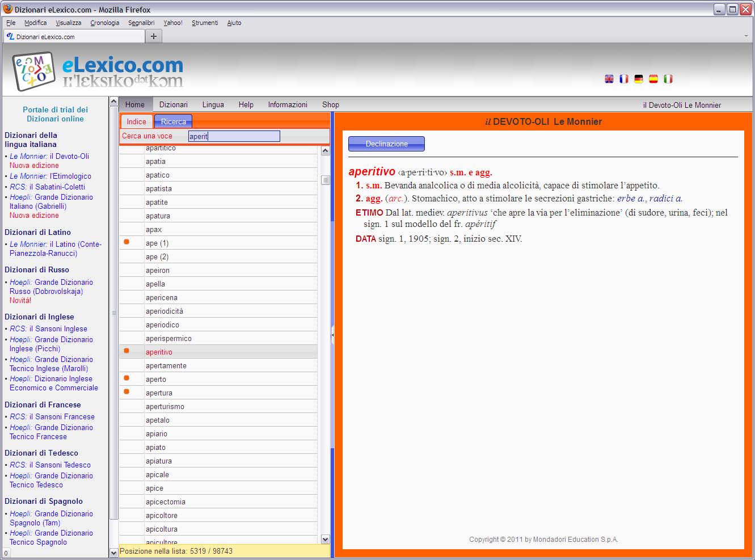
Task: Switch to the Ricerca tab
Action: [174, 121]
